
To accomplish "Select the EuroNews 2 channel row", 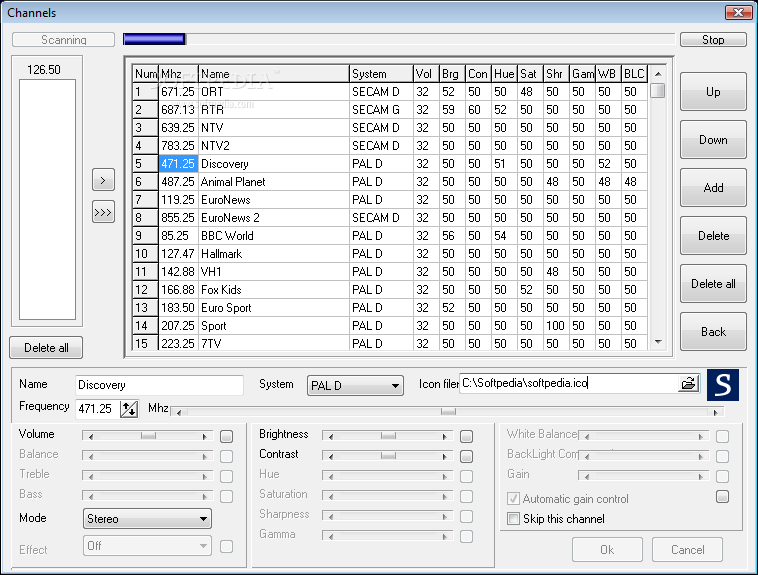I will pyautogui.click(x=390, y=218).
